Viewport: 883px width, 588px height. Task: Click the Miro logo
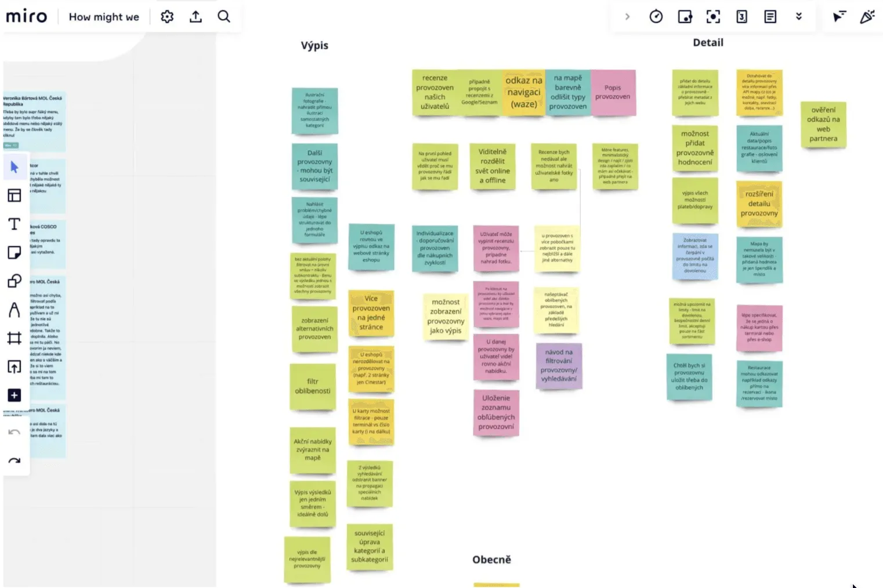pyautogui.click(x=27, y=16)
